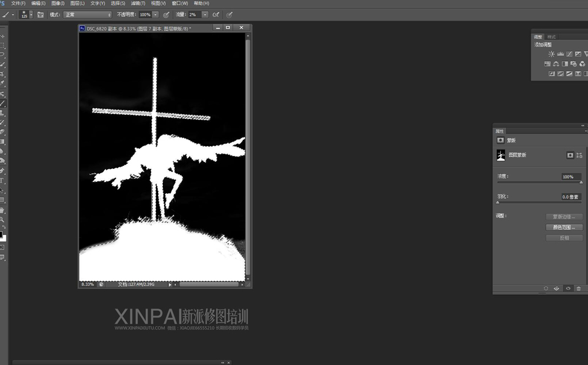Select the History Brush tool

(2, 122)
